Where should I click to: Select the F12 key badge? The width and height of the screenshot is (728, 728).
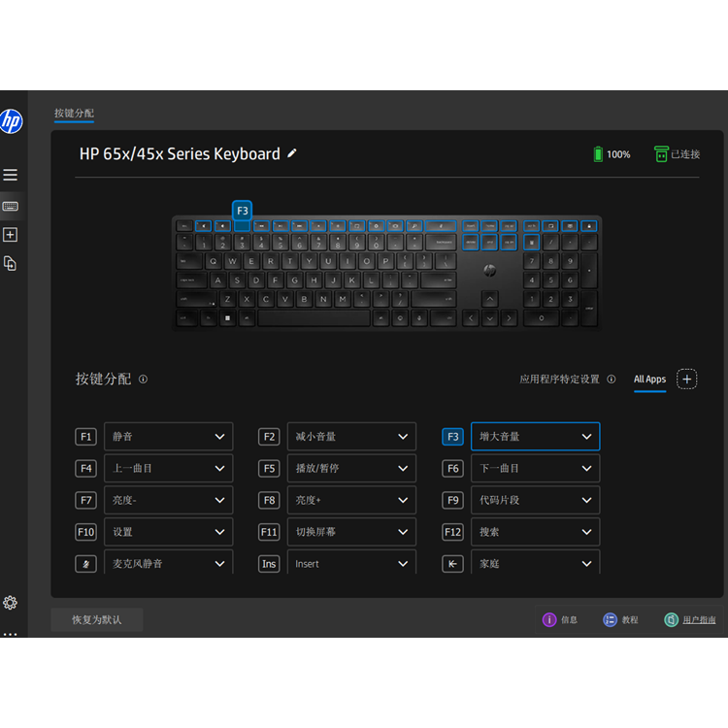(452, 532)
